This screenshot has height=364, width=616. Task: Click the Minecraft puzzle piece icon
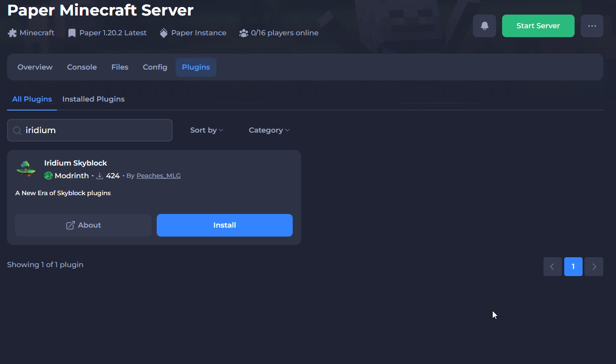pos(12,33)
